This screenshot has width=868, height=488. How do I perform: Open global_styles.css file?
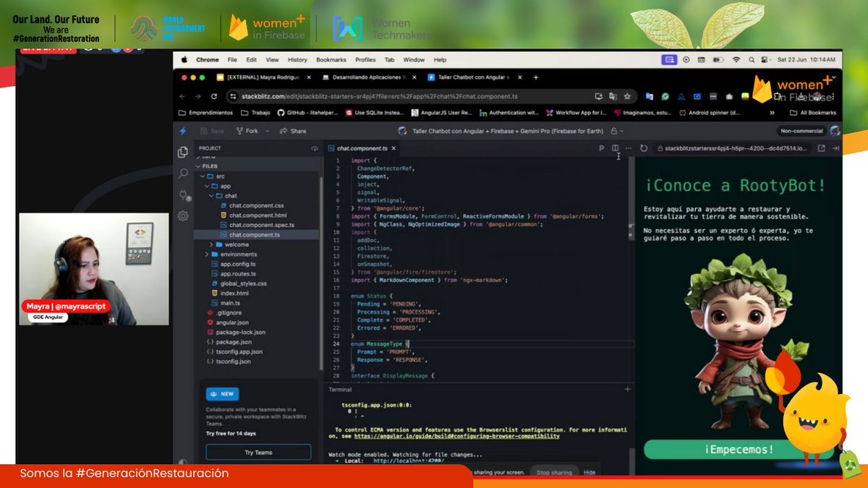coord(243,283)
